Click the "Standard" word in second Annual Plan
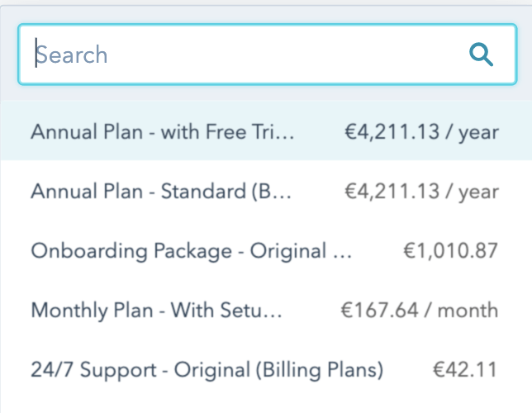532x413 pixels. pyautogui.click(x=202, y=192)
